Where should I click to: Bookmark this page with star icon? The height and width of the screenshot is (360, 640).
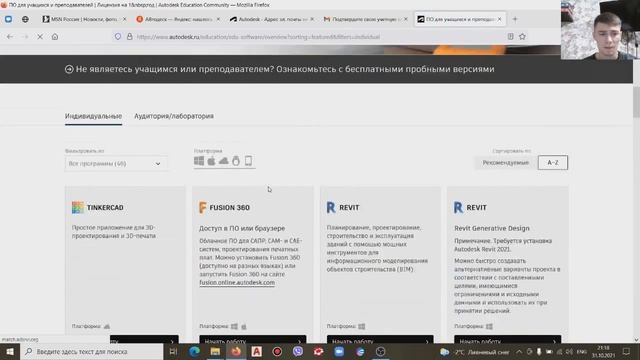pos(522,36)
